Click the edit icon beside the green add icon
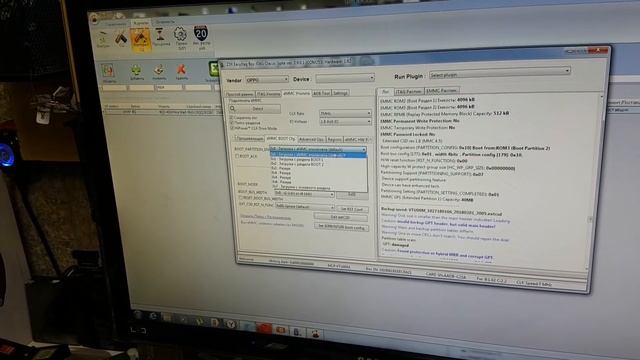The width and height of the screenshot is (640, 360). [x=159, y=71]
